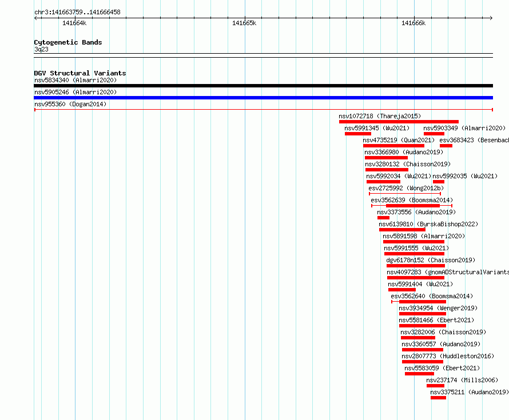Click the 141664k ruler label
509x420 pixels.
pos(74,23)
